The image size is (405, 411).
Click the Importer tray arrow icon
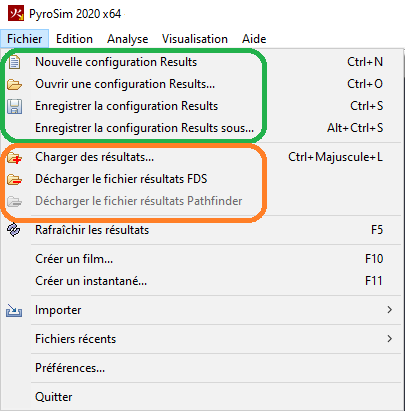pyautogui.click(x=14, y=310)
